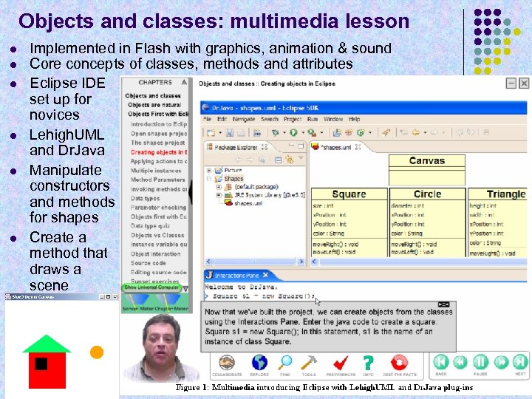Screen dimensions: 532x399
Task: Expand the JRE System Library node
Action: pos(219,195)
